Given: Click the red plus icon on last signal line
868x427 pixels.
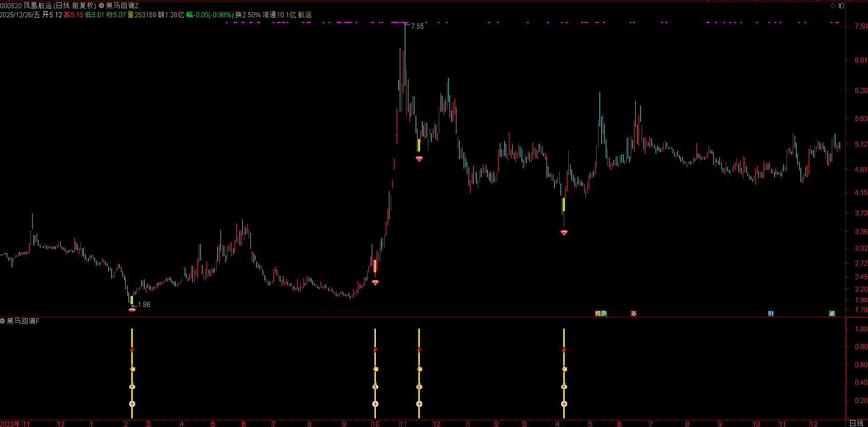Looking at the screenshot, I should click(564, 404).
